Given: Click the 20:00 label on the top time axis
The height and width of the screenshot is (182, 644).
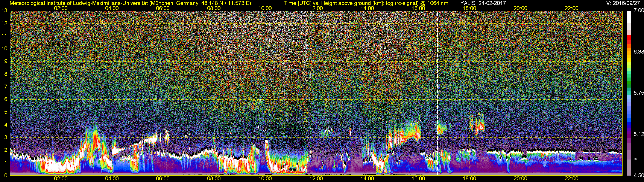Looking at the screenshot, I should click(x=520, y=8).
